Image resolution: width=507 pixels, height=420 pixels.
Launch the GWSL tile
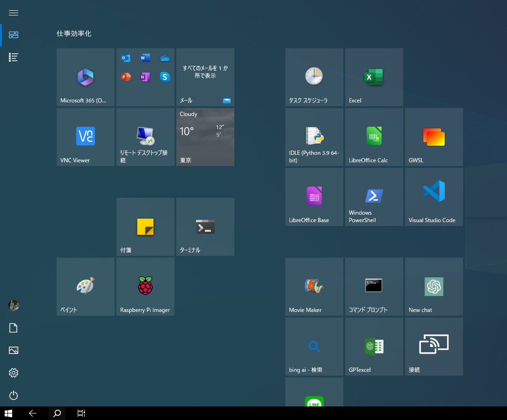(x=434, y=137)
